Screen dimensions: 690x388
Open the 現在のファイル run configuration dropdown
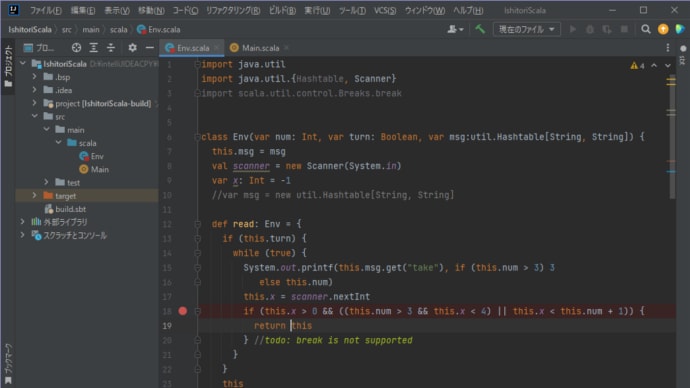pos(526,29)
